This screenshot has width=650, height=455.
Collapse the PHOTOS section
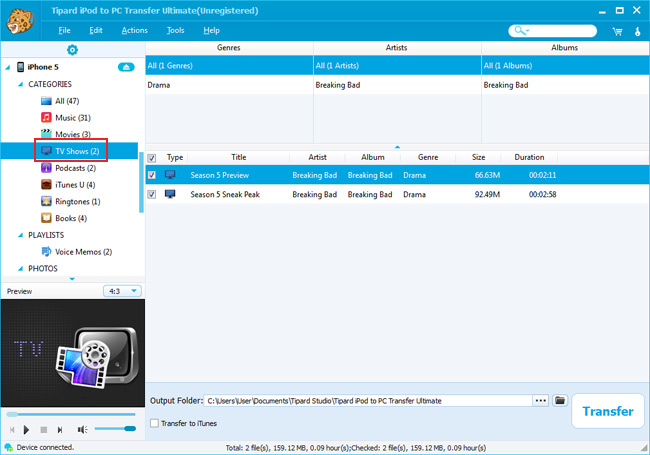20,269
